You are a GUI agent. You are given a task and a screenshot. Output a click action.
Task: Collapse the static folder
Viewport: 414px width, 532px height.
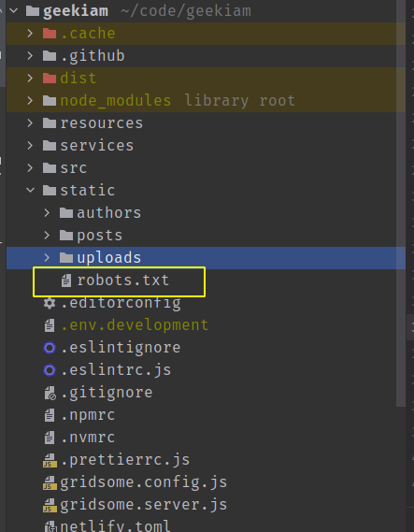(x=31, y=190)
